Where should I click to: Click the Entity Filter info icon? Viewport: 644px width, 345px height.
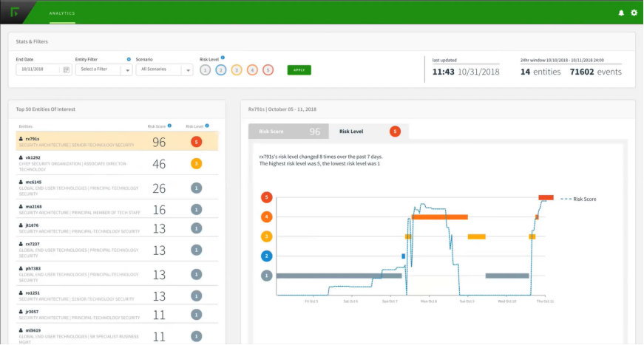click(129, 58)
